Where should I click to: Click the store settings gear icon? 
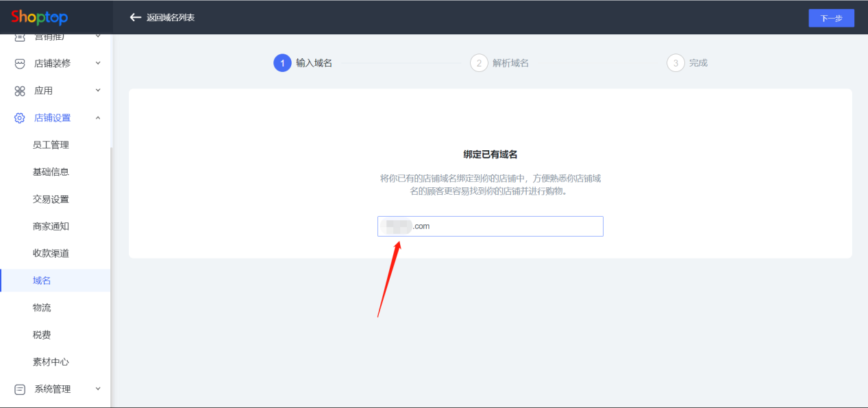pos(20,118)
